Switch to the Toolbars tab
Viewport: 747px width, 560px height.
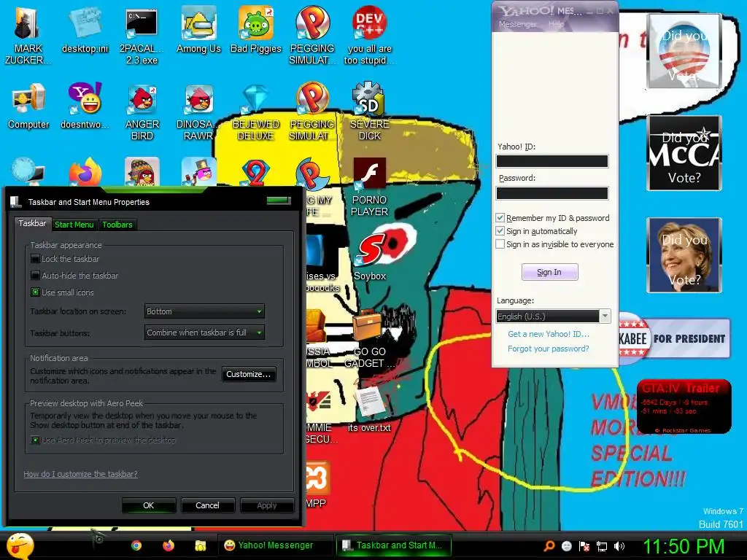(117, 225)
